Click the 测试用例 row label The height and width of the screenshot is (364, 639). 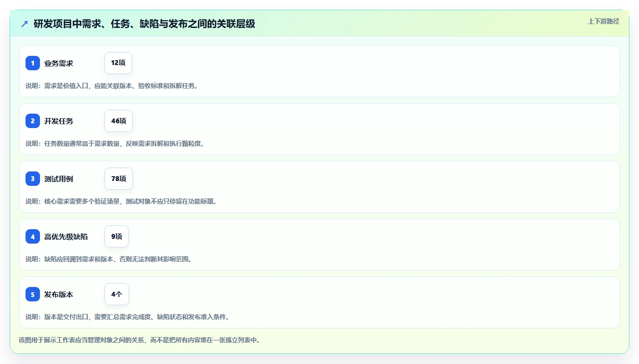coord(59,179)
